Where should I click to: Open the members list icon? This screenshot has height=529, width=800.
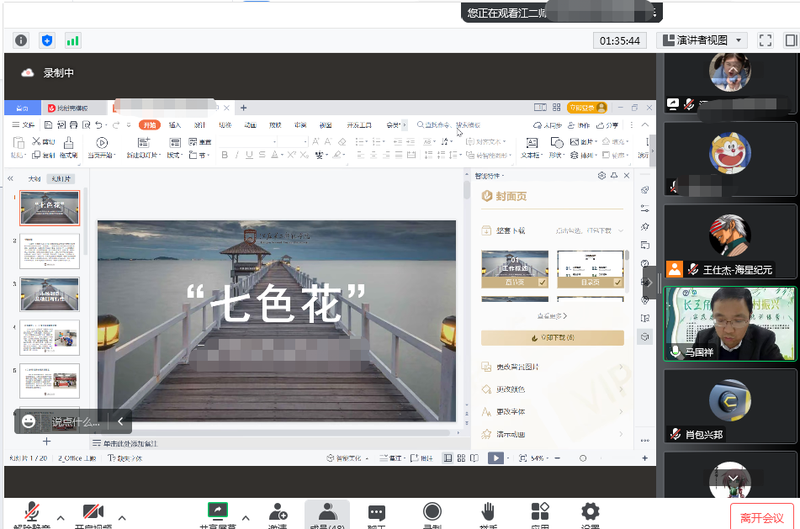327,512
